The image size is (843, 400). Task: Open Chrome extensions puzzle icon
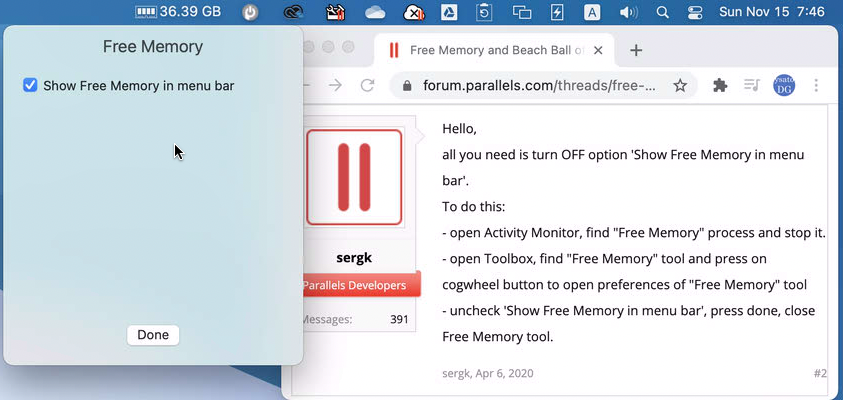coord(719,86)
